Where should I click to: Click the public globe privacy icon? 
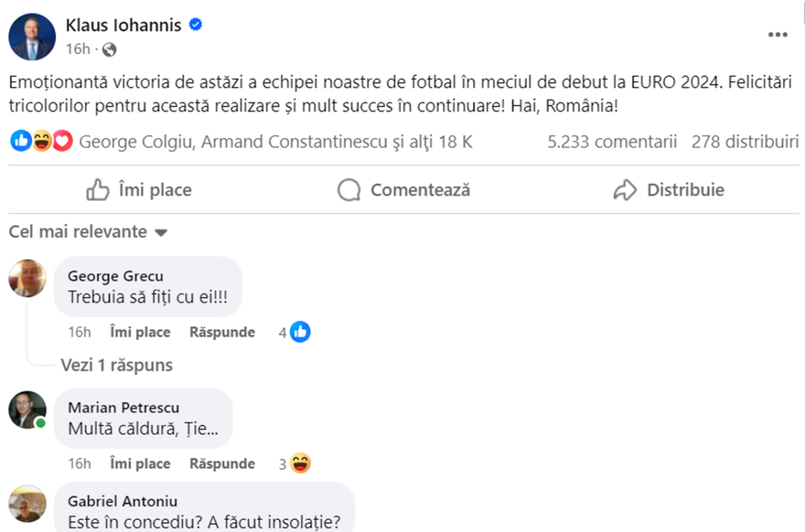click(109, 49)
